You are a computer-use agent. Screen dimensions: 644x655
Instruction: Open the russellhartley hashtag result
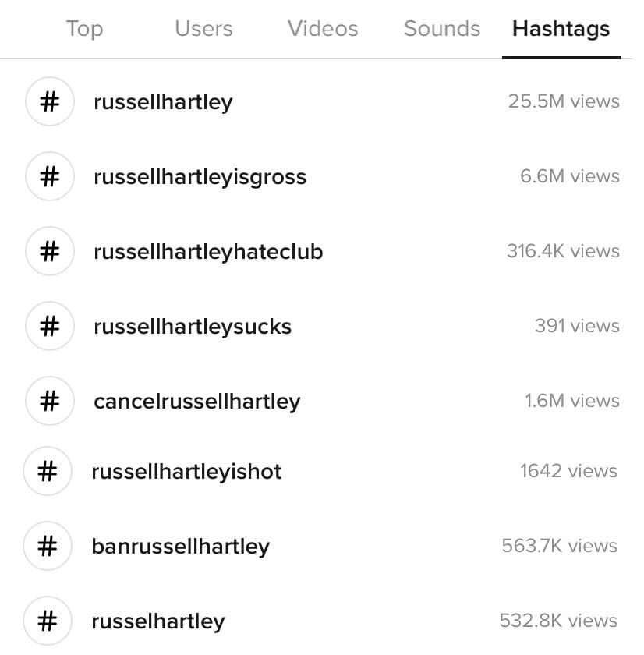click(322, 101)
